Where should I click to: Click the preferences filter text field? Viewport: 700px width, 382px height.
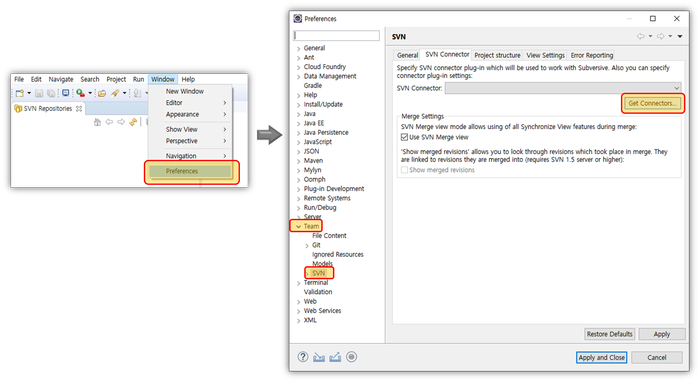point(337,36)
